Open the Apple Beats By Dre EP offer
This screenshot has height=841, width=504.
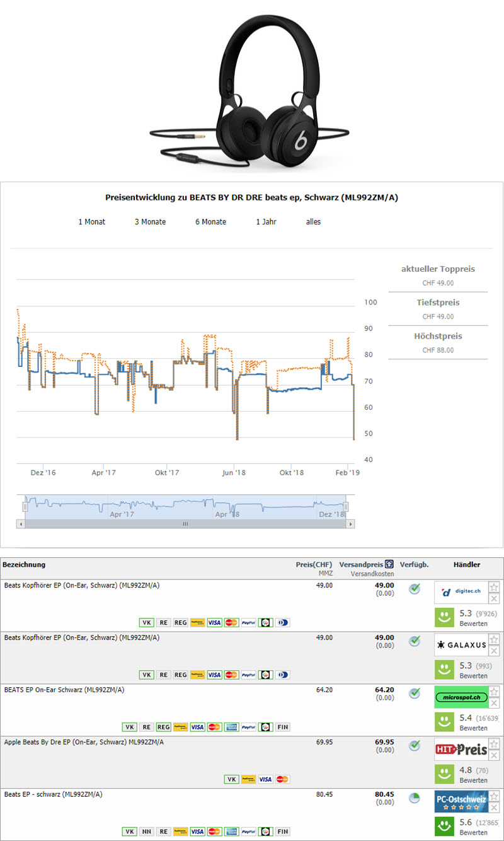pos(84,742)
